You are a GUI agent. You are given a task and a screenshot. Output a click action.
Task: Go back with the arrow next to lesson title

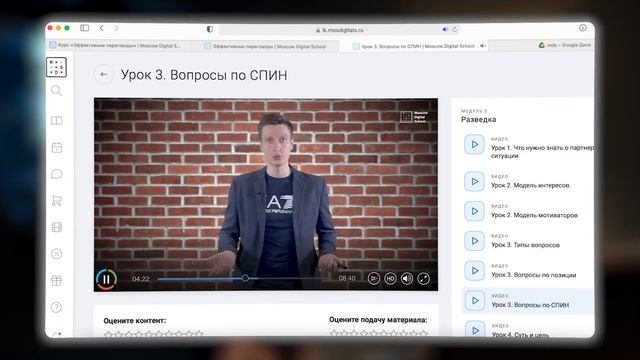coord(104,74)
